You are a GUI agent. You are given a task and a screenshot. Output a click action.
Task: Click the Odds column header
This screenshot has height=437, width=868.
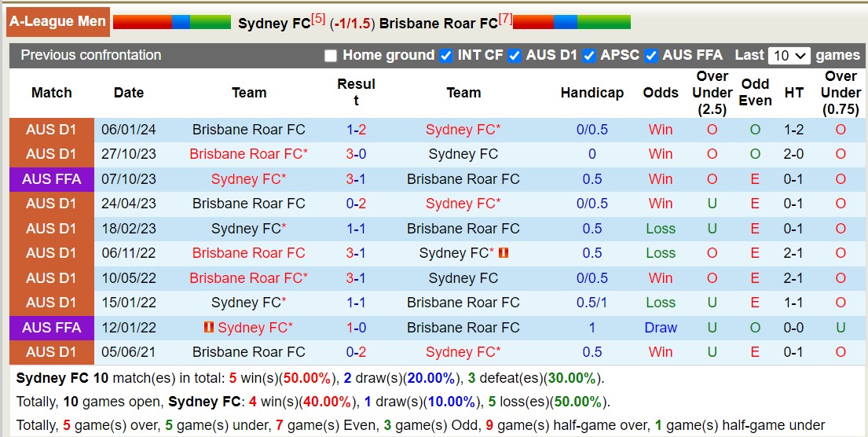(661, 93)
